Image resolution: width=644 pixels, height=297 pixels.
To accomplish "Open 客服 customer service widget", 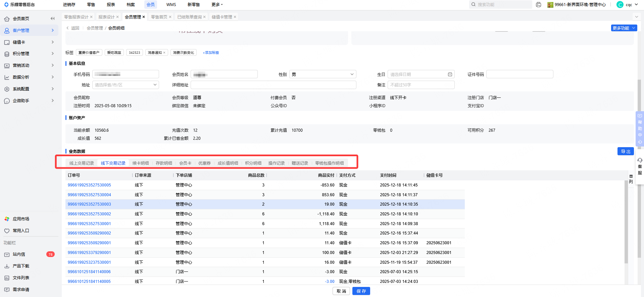I will click(640, 167).
